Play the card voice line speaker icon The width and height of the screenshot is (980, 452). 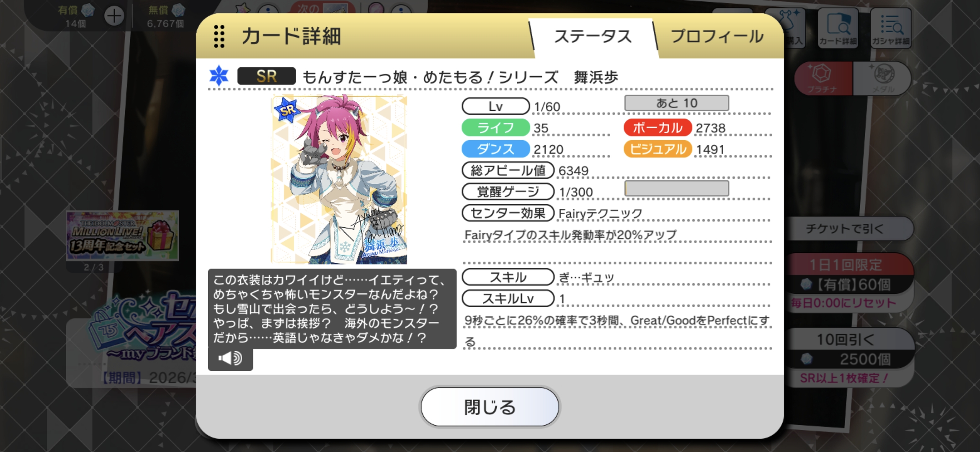click(x=230, y=358)
